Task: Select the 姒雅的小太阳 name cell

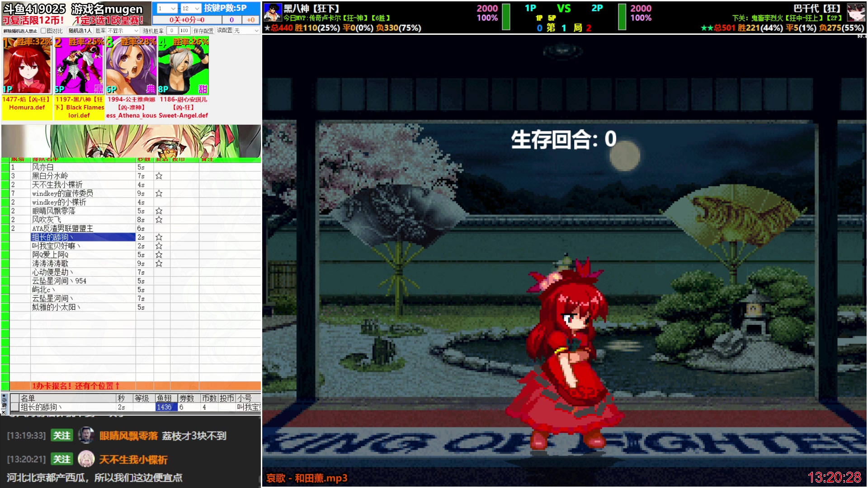Action: point(83,307)
